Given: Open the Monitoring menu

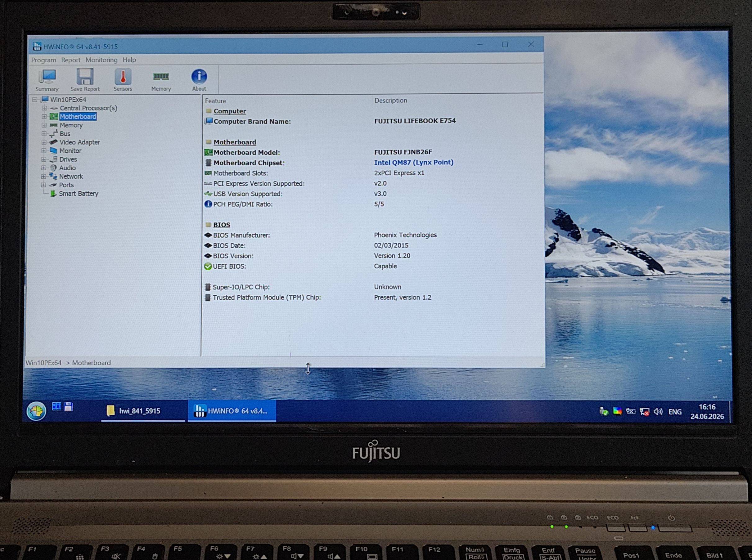Looking at the screenshot, I should pos(101,60).
